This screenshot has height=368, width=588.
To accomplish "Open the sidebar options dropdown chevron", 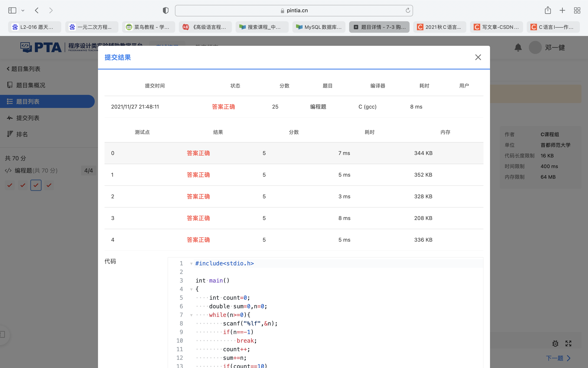I will [23, 10].
